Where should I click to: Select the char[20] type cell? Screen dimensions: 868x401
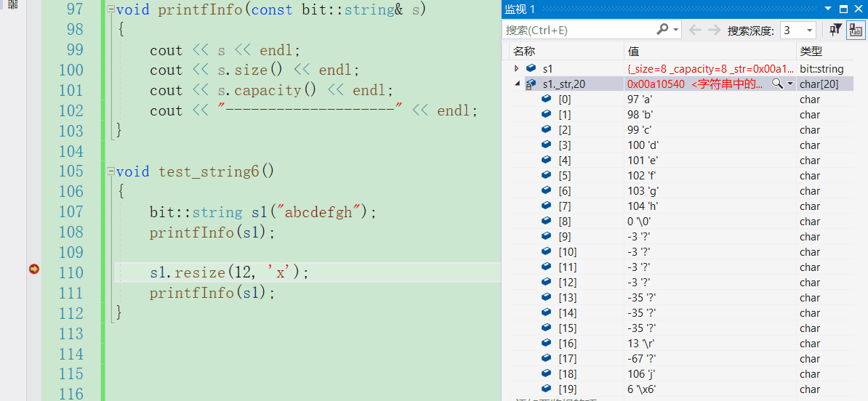(x=819, y=84)
